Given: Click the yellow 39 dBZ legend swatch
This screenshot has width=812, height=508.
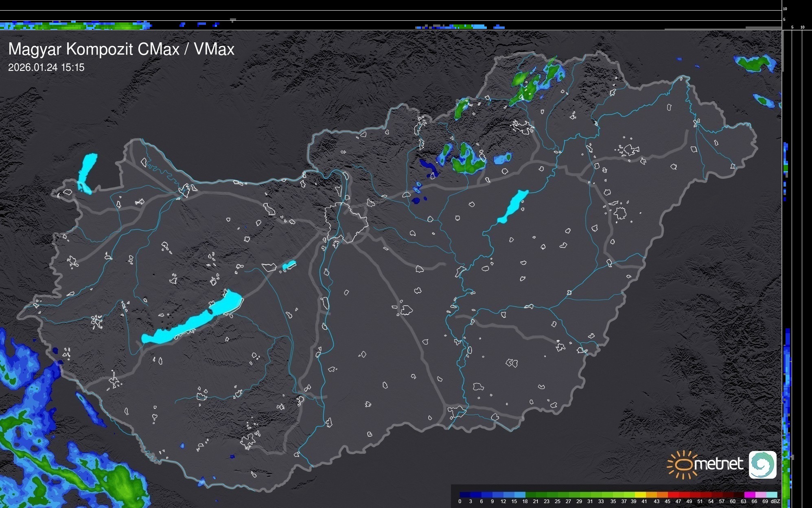Looking at the screenshot, I should click(640, 495).
